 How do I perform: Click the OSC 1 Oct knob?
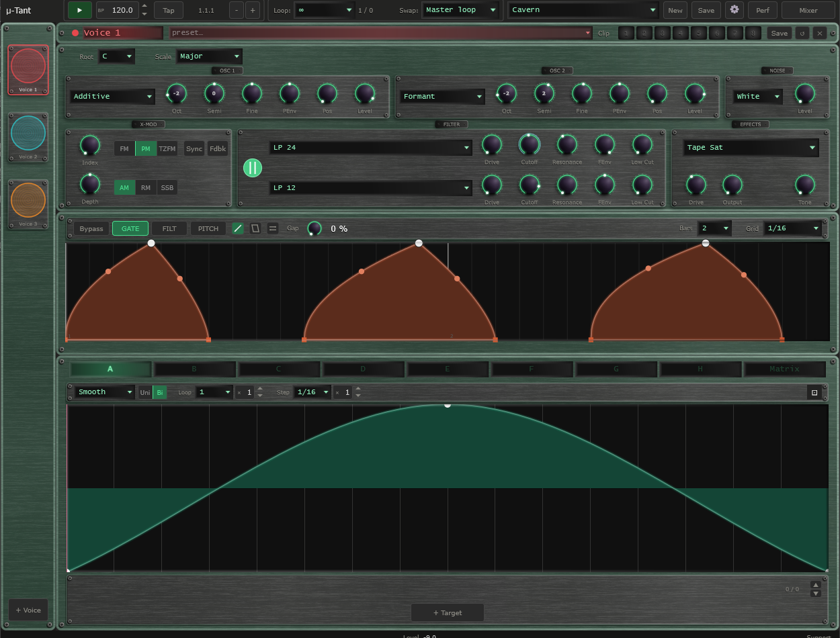click(x=176, y=93)
